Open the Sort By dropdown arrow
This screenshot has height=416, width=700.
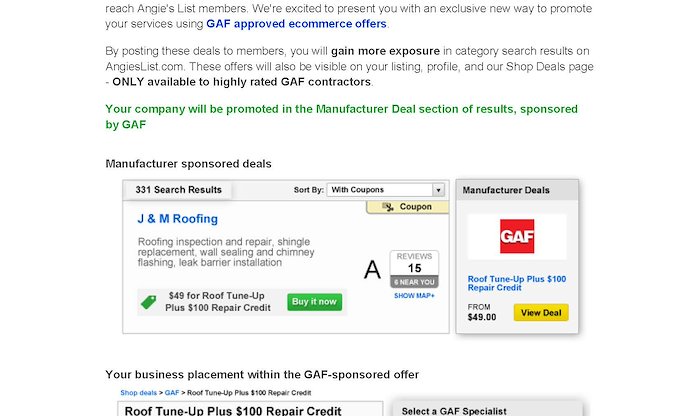tap(438, 190)
